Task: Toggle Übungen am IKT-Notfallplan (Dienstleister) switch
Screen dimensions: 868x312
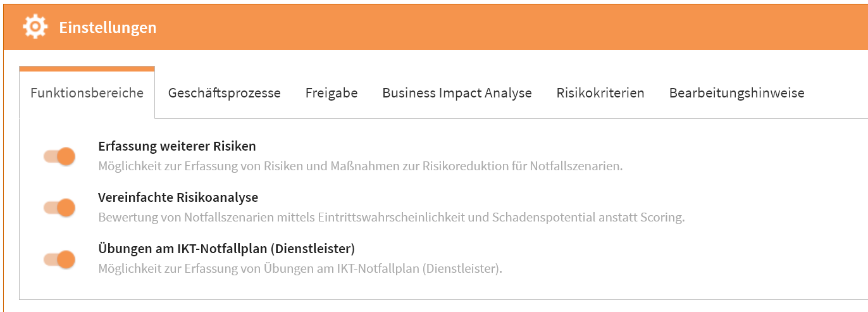Action: pyautogui.click(x=59, y=259)
